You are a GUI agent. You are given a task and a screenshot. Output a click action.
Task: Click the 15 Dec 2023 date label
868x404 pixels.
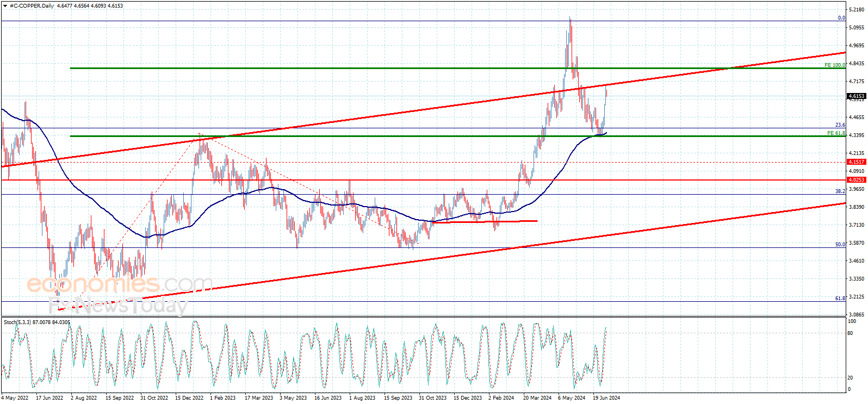468,397
